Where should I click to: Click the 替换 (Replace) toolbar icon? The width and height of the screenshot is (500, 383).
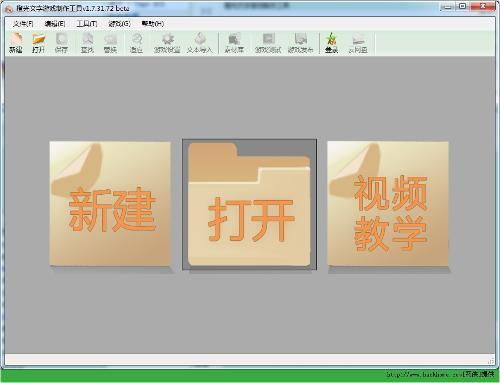click(110, 43)
